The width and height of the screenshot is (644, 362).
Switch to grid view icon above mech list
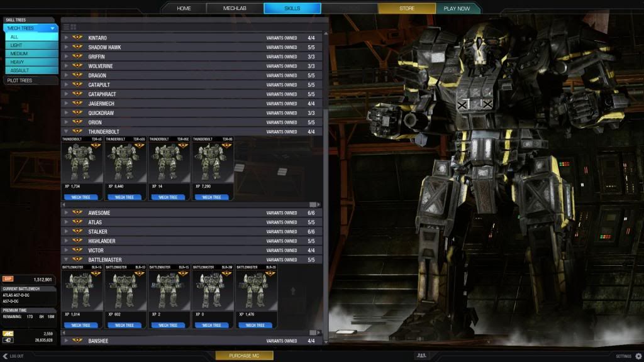pyautogui.click(x=73, y=27)
